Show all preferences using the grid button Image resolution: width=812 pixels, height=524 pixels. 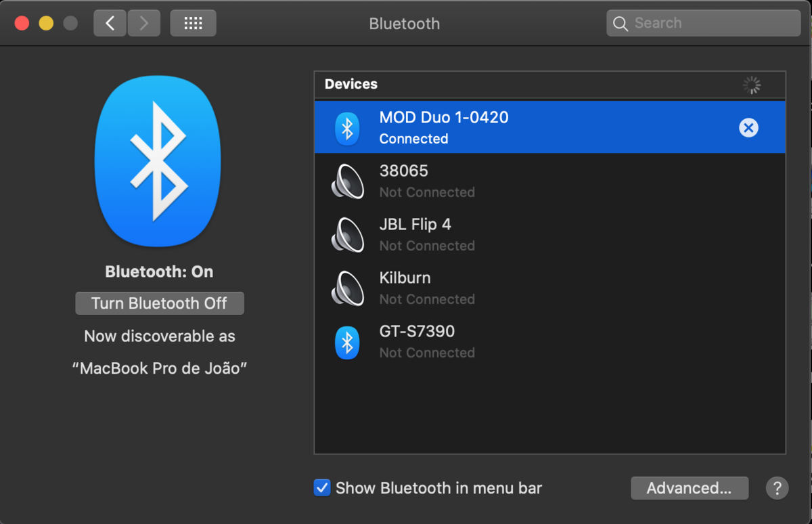[193, 24]
